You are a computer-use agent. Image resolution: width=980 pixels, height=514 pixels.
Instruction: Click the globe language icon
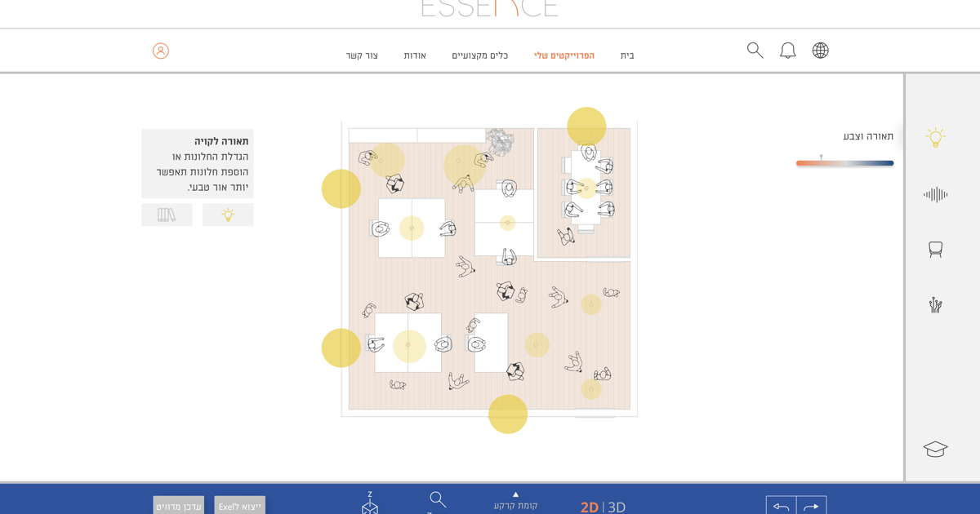(820, 51)
